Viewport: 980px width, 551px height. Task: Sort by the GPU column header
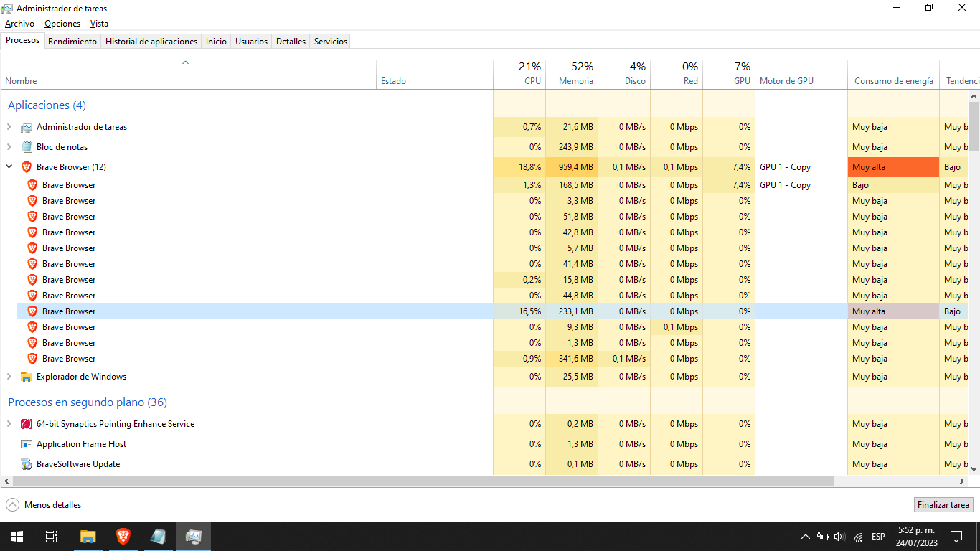tap(729, 74)
